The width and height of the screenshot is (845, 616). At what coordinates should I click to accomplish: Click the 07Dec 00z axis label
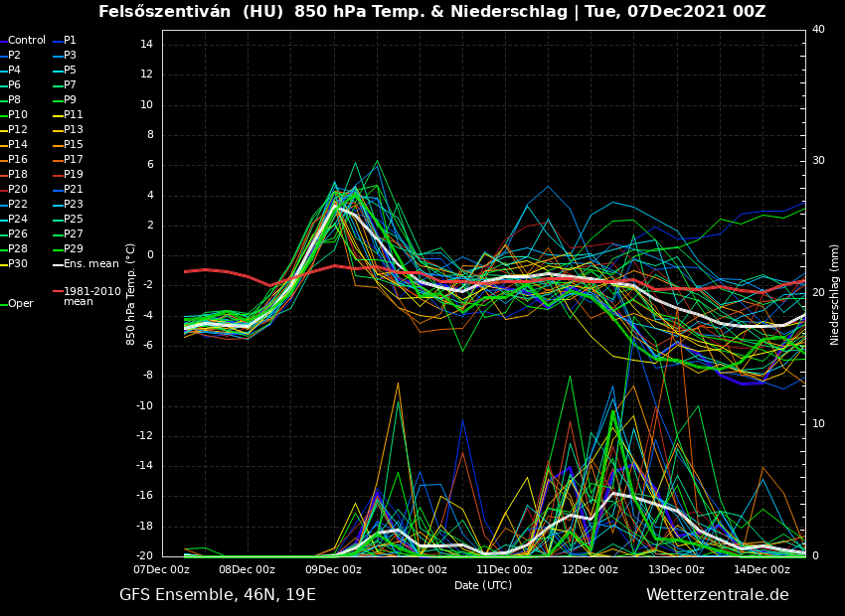point(162,569)
